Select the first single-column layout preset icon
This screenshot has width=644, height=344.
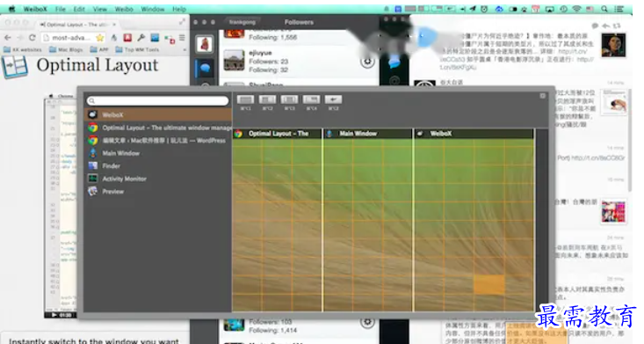tap(246, 99)
